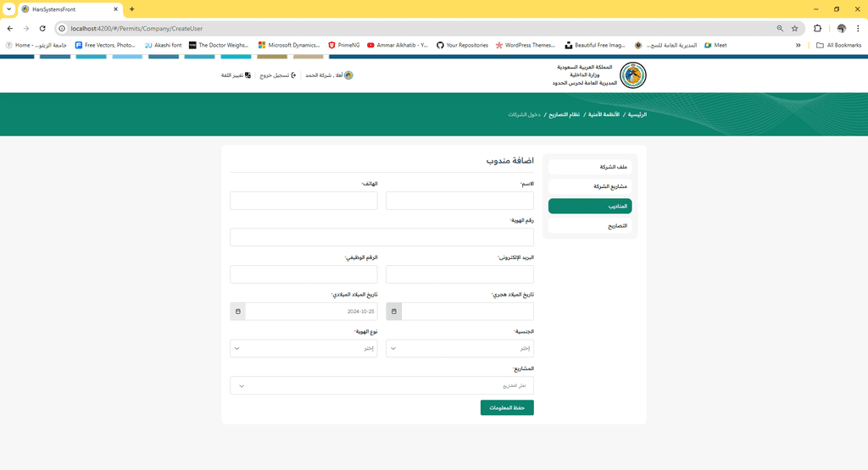Open the tab search dropdown arrow
Viewport: 868px width, 470px height.
(x=8, y=8)
